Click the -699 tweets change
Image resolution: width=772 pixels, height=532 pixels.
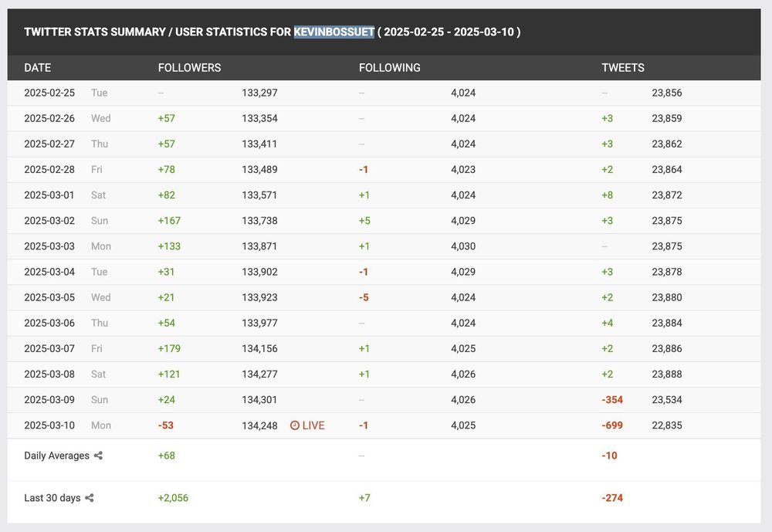[612, 425]
